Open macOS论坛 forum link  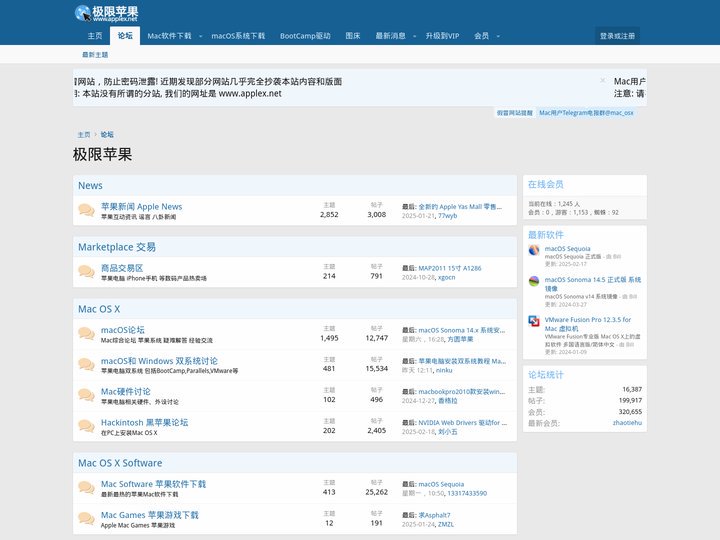pos(123,330)
